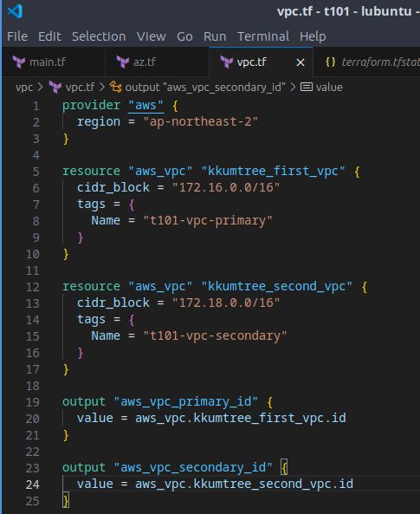Click the "ap-northeast-2" region string
This screenshot has width=420, height=514.
201,122
